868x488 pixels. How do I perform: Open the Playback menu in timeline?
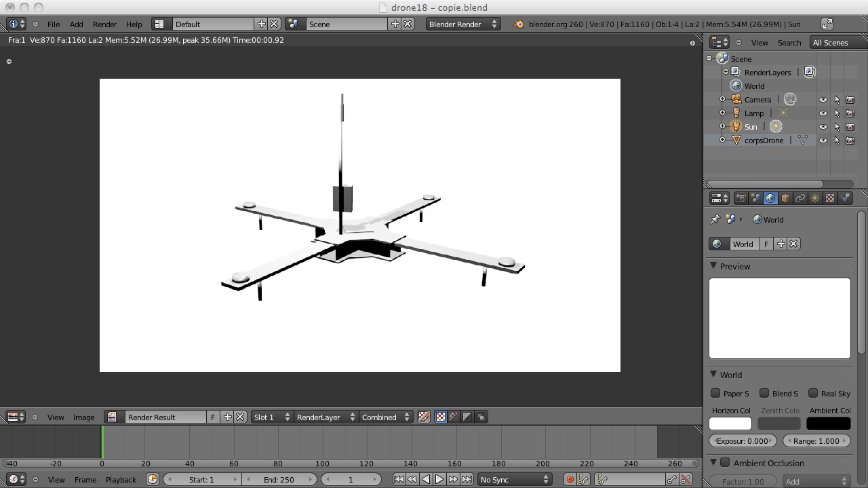(x=121, y=479)
